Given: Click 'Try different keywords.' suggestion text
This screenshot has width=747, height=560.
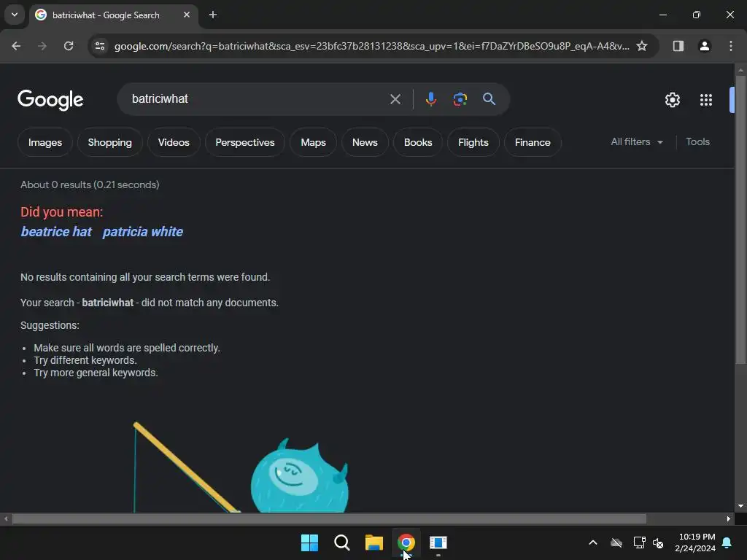Looking at the screenshot, I should pos(85,360).
